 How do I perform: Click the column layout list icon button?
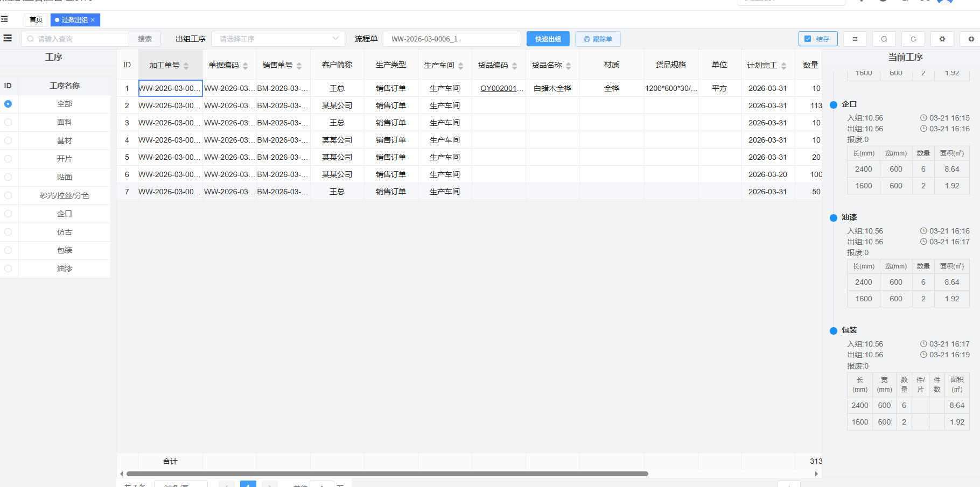coord(855,39)
